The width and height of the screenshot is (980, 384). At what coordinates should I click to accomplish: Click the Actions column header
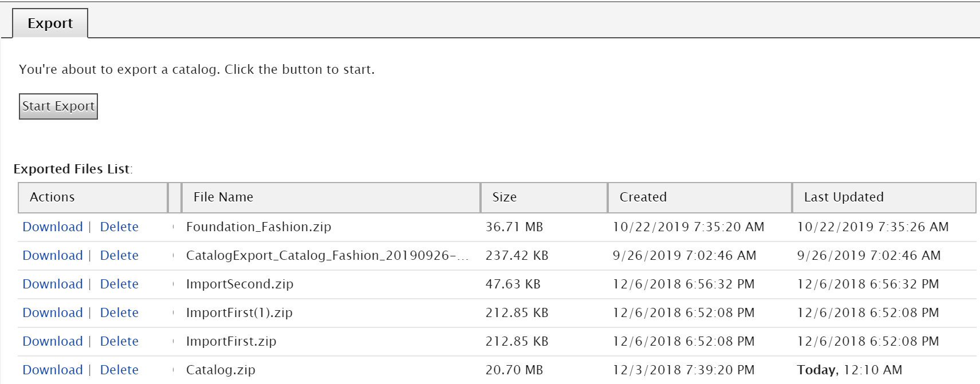click(93, 197)
